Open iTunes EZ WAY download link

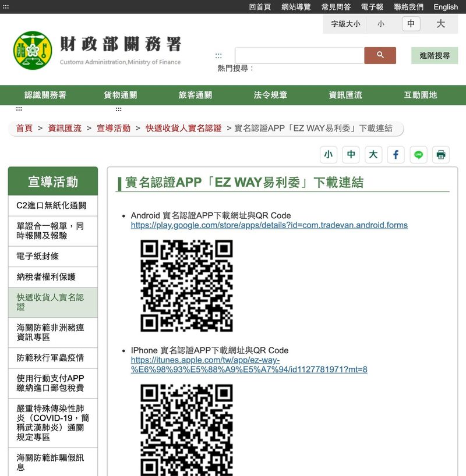pyautogui.click(x=249, y=365)
